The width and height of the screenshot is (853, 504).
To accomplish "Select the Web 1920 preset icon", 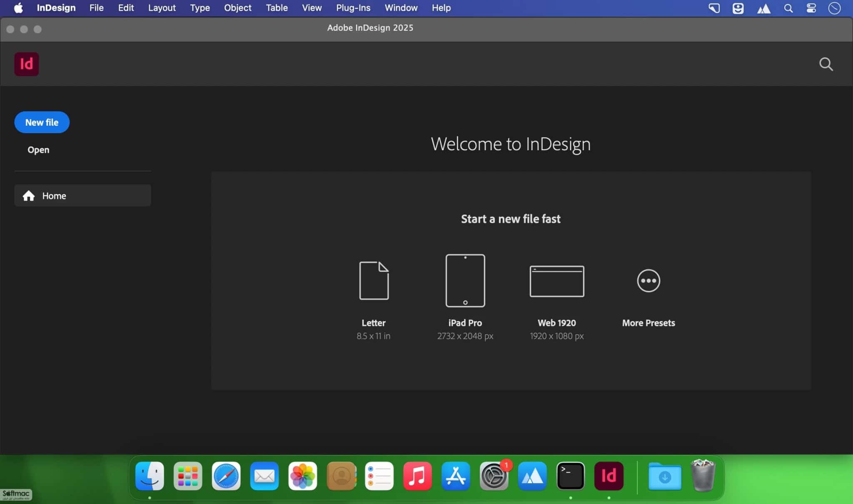I will (x=557, y=281).
